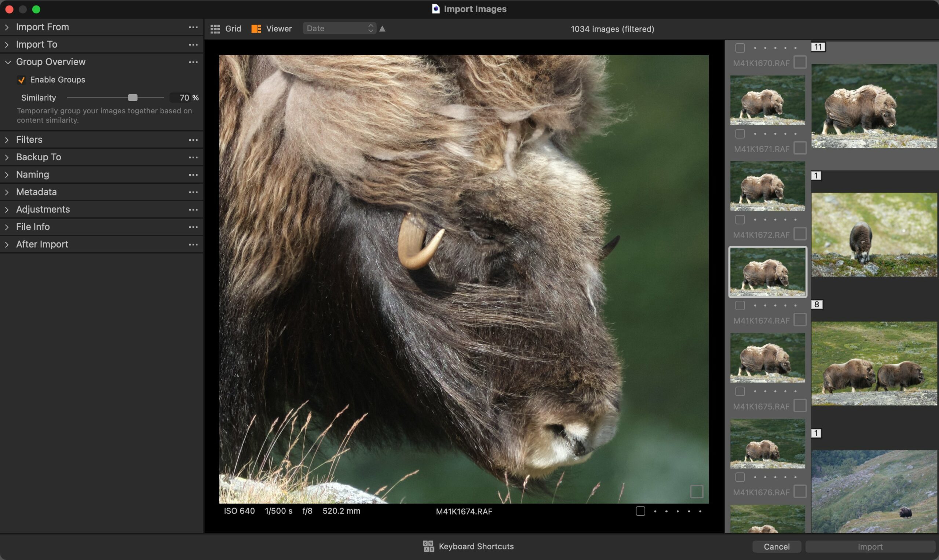
Task: Open Backup To panel options menu
Action: pyautogui.click(x=193, y=157)
